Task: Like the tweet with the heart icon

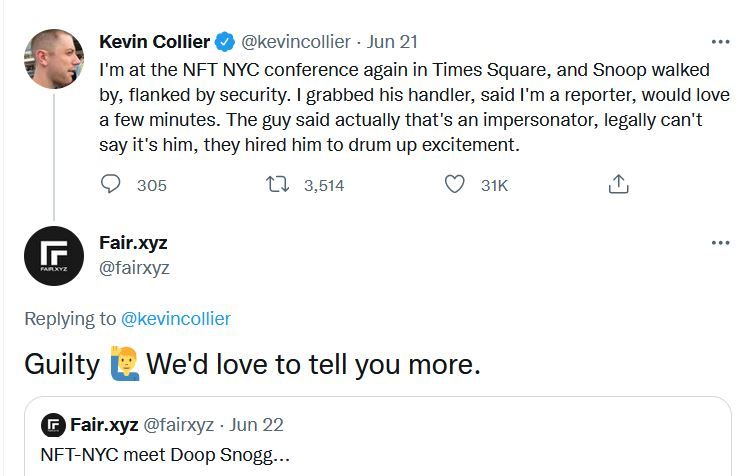Action: (x=454, y=185)
